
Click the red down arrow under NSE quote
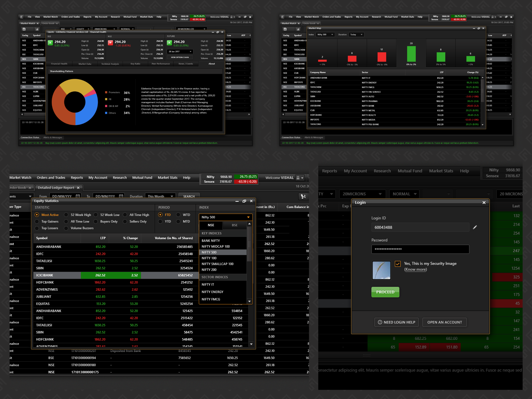click(x=110, y=43)
